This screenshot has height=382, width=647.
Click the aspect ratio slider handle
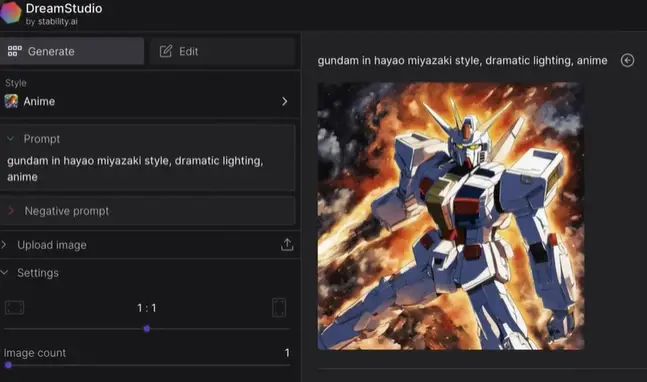[x=147, y=329]
